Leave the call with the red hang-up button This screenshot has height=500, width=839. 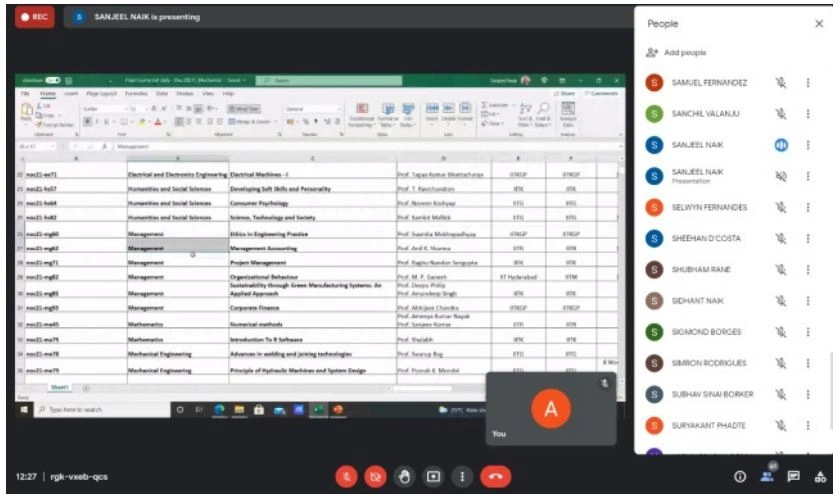pos(495,476)
